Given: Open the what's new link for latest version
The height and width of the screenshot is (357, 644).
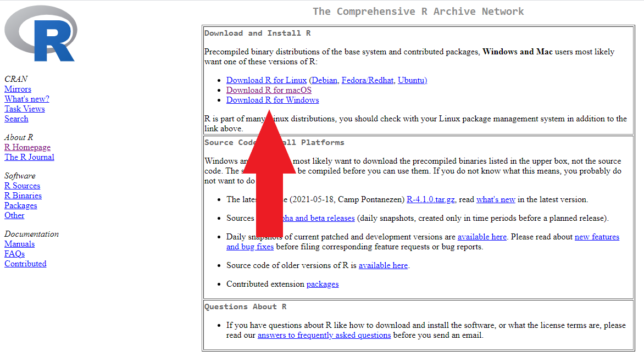Looking at the screenshot, I should pos(496,199).
